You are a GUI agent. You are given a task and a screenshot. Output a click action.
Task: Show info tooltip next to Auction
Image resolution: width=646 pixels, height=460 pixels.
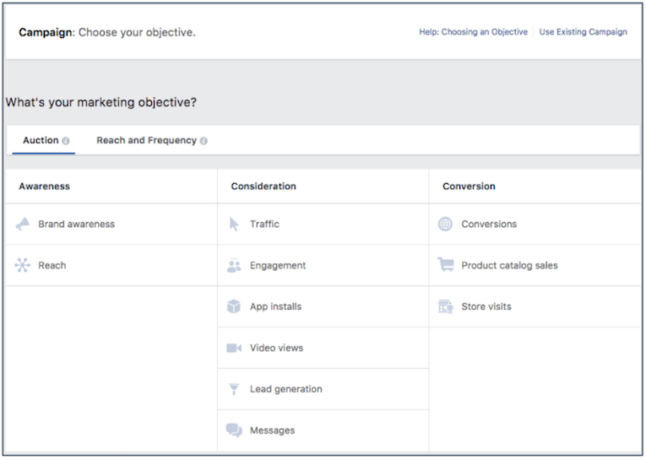66,141
